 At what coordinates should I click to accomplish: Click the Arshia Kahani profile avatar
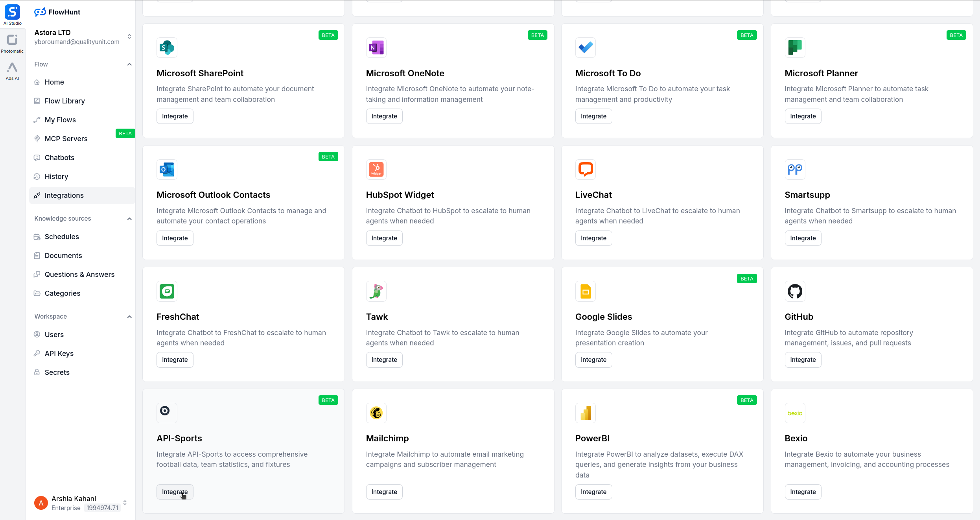tap(41, 503)
